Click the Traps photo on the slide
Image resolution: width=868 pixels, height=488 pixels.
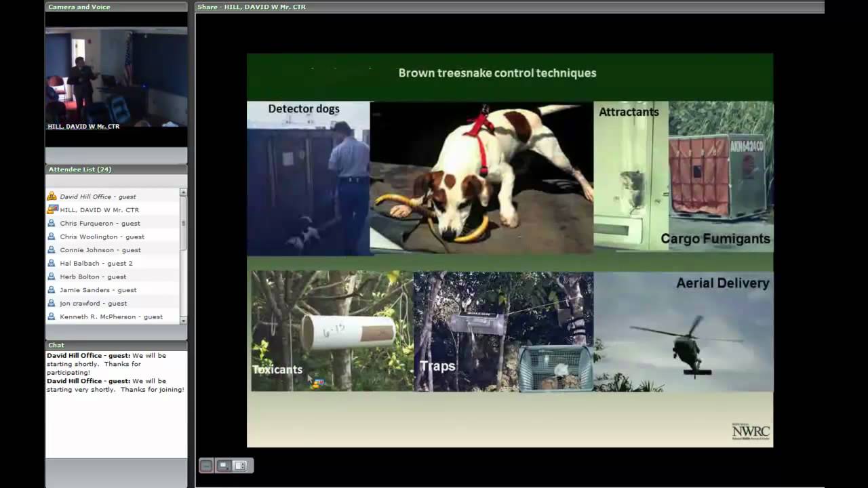(503, 331)
